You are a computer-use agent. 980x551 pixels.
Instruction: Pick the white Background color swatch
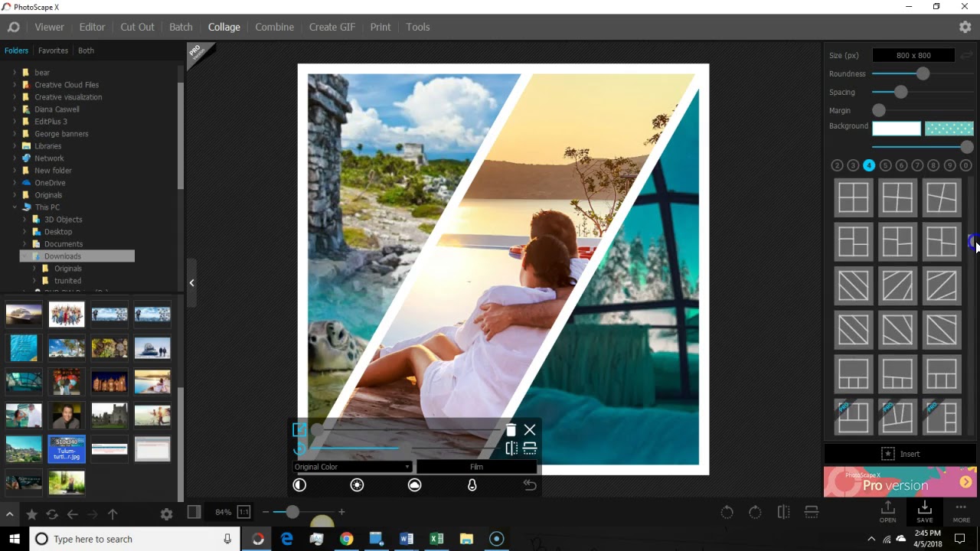coord(896,129)
